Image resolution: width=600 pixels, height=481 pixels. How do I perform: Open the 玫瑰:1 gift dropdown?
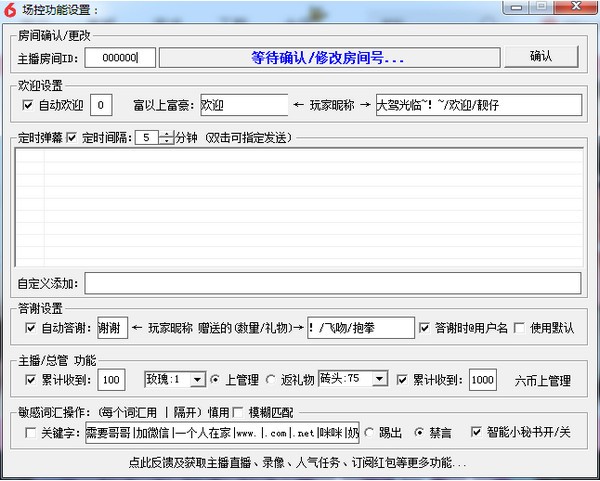click(197, 380)
